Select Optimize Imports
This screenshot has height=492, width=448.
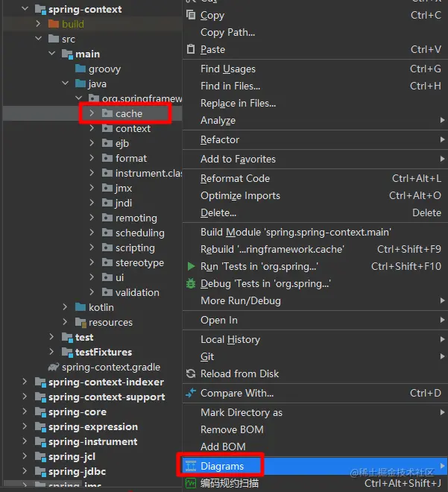pos(315,196)
